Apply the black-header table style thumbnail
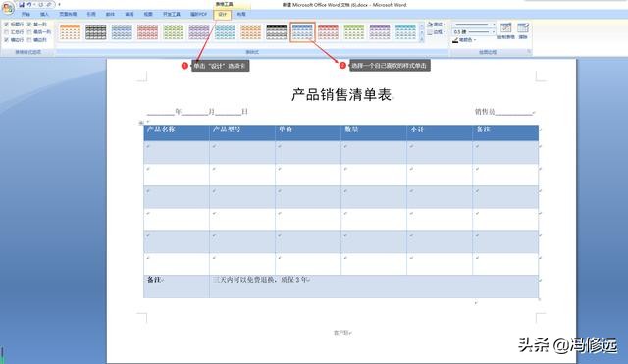Viewport: 628px width, 364px height. [x=277, y=32]
